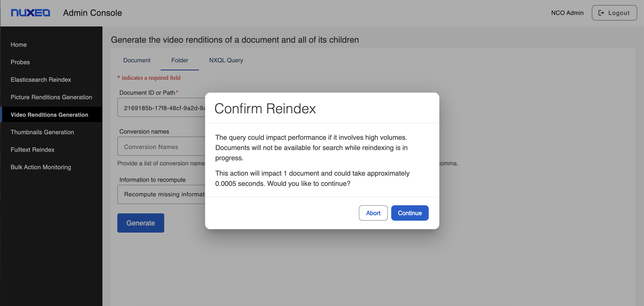The image size is (644, 306).
Task: Select the Folder tab
Action: click(x=180, y=60)
